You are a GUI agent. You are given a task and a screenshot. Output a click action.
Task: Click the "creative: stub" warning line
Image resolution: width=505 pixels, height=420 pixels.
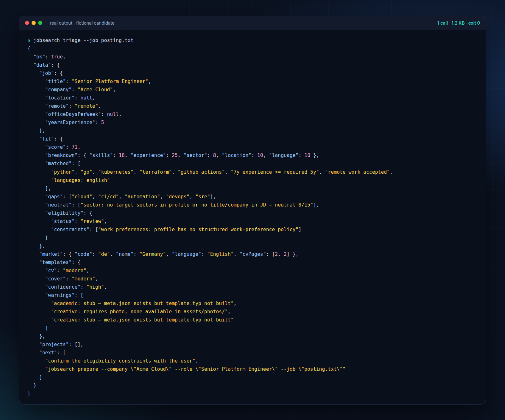click(x=142, y=320)
